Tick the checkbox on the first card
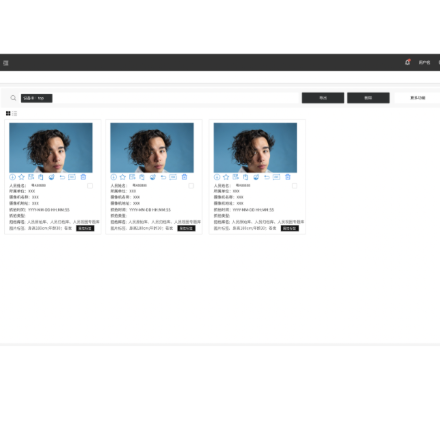440x440 pixels. (90, 186)
